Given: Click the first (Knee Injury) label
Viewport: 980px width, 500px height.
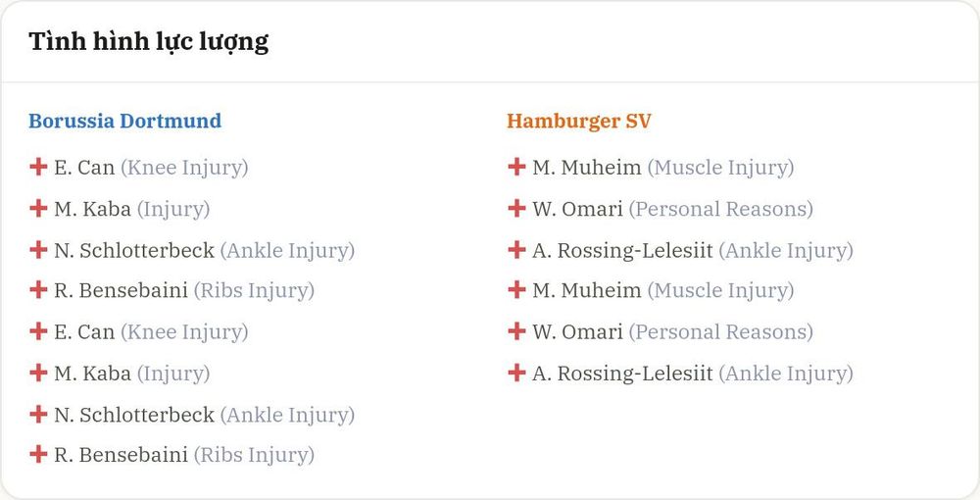Looking at the screenshot, I should pyautogui.click(x=184, y=168).
